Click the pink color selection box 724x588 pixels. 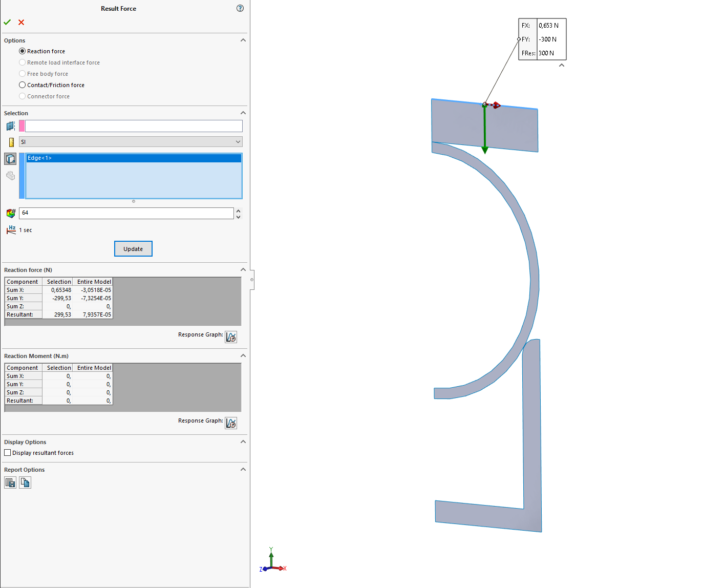tap(22, 126)
